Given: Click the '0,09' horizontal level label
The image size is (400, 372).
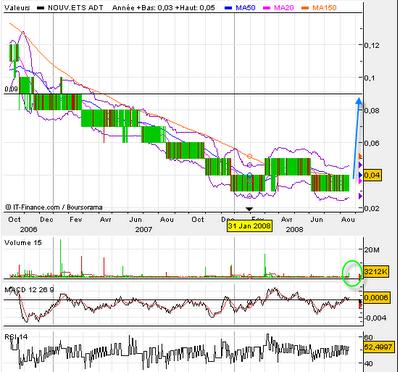Looking at the screenshot, I should point(11,89).
